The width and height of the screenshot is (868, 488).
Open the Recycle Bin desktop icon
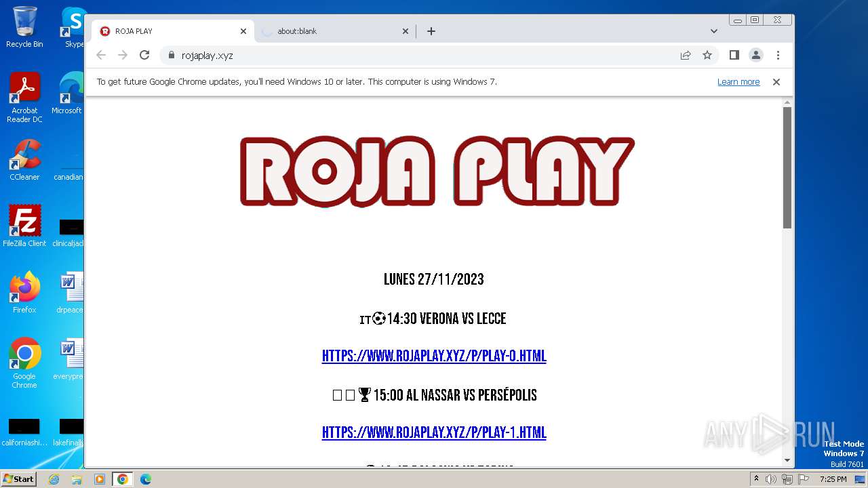click(x=24, y=27)
